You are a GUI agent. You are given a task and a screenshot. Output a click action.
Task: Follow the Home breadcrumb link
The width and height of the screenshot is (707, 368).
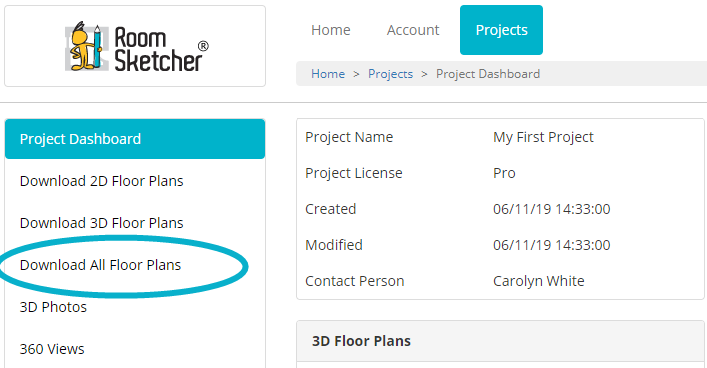coord(328,74)
